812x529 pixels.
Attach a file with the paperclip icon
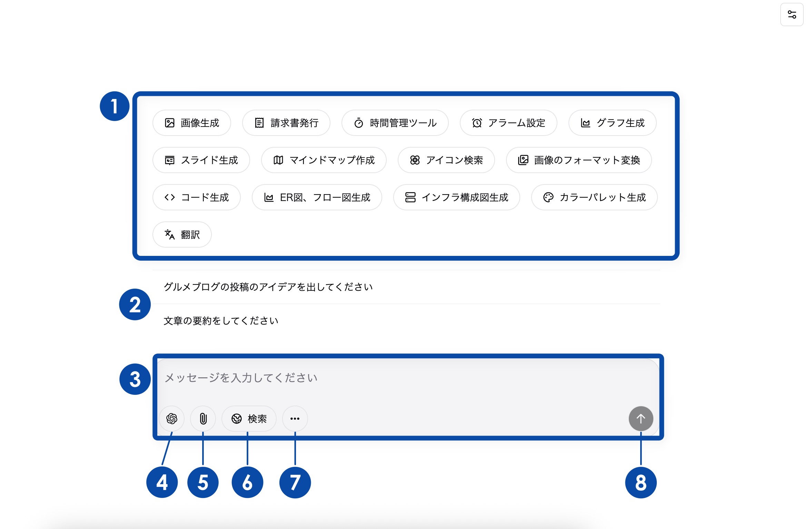click(x=203, y=419)
